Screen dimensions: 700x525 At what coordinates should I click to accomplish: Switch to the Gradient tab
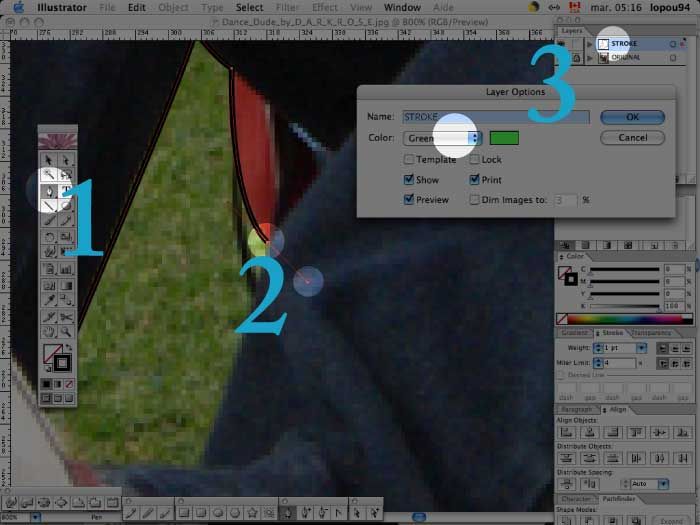point(574,333)
